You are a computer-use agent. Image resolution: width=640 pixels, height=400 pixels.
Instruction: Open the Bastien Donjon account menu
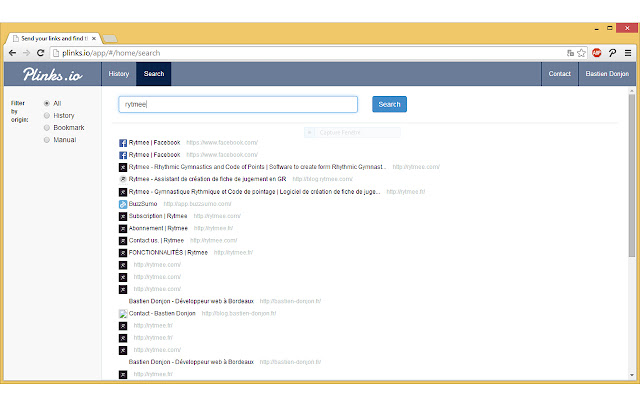(607, 74)
